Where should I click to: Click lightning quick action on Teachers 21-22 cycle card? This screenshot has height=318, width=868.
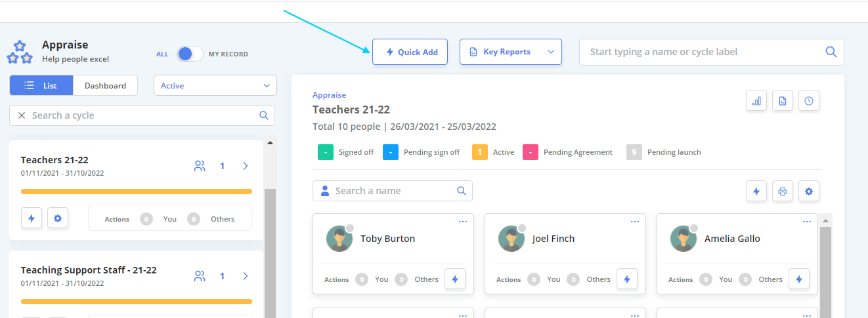tap(32, 218)
